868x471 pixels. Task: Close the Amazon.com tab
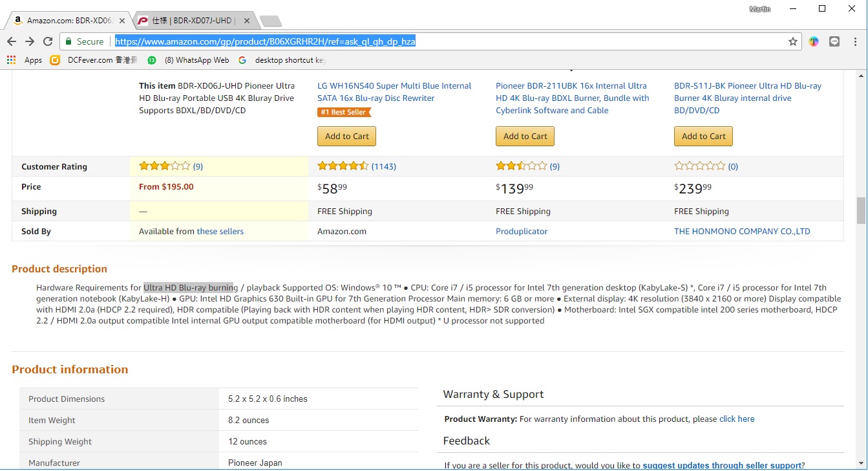(122, 21)
